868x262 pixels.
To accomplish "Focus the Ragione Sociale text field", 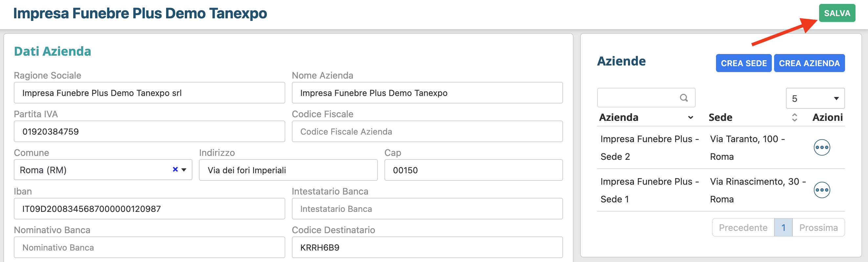I will tap(149, 93).
